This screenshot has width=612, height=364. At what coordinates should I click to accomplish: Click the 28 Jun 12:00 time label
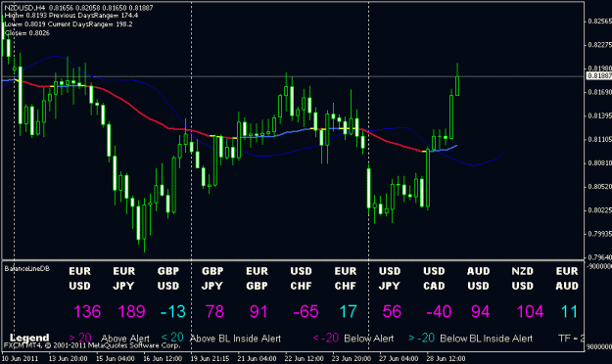point(446,358)
